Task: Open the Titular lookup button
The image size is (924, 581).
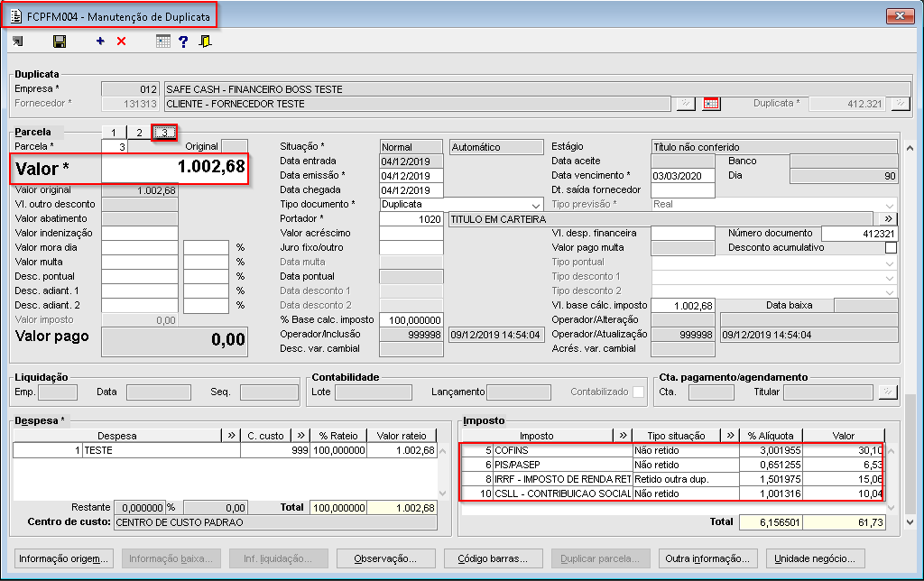Action: (x=888, y=392)
